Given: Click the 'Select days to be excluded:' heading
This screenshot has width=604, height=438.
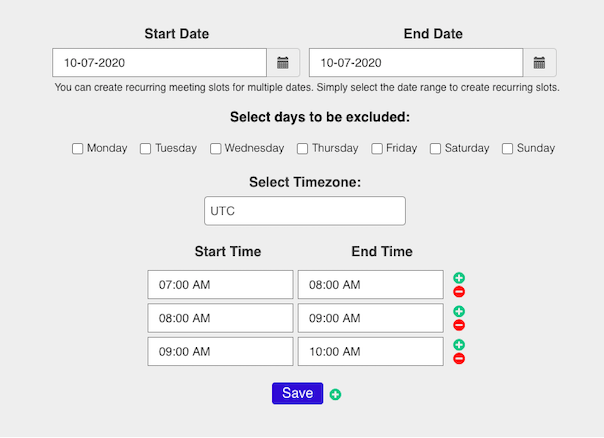Looking at the screenshot, I should point(320,117).
